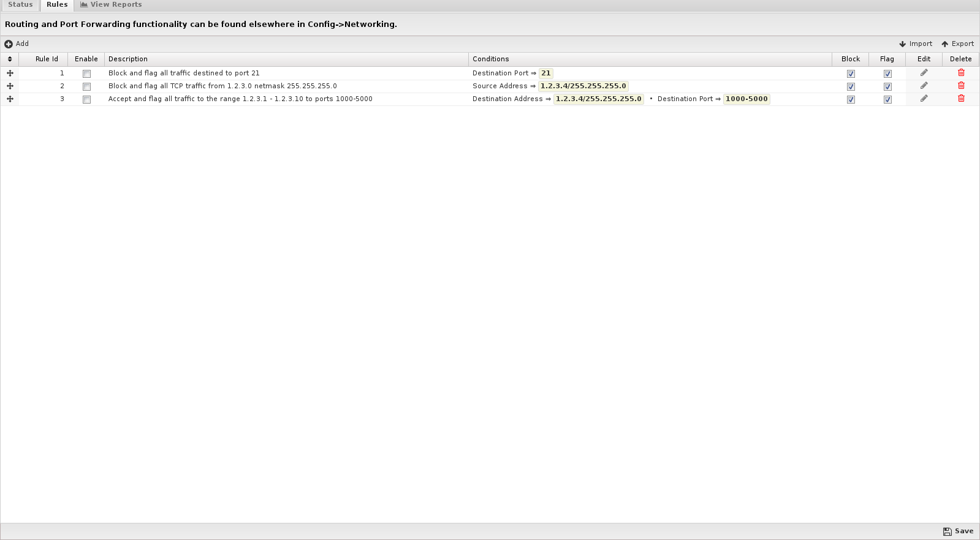Screen dimensions: 980x540
Task: Sort by Rule Id column header
Action: click(x=43, y=59)
